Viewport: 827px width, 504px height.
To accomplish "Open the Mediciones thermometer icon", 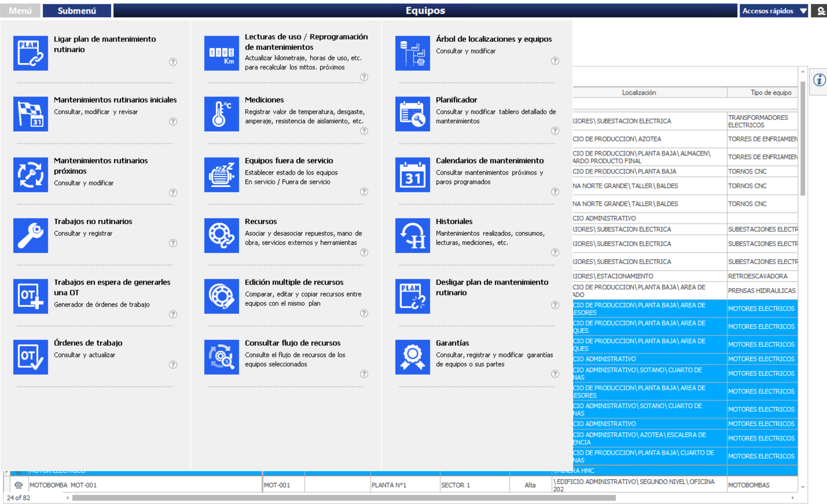I will tap(222, 114).
